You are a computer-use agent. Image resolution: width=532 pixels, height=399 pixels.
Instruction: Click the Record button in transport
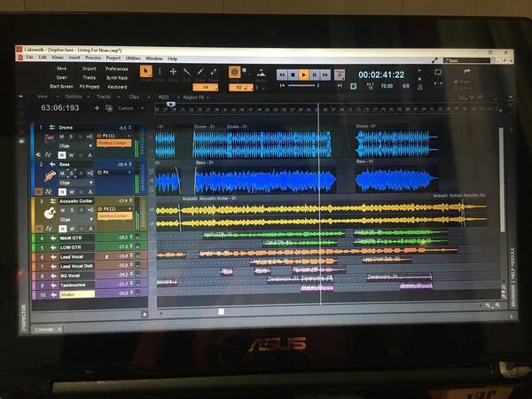pyautogui.click(x=340, y=75)
